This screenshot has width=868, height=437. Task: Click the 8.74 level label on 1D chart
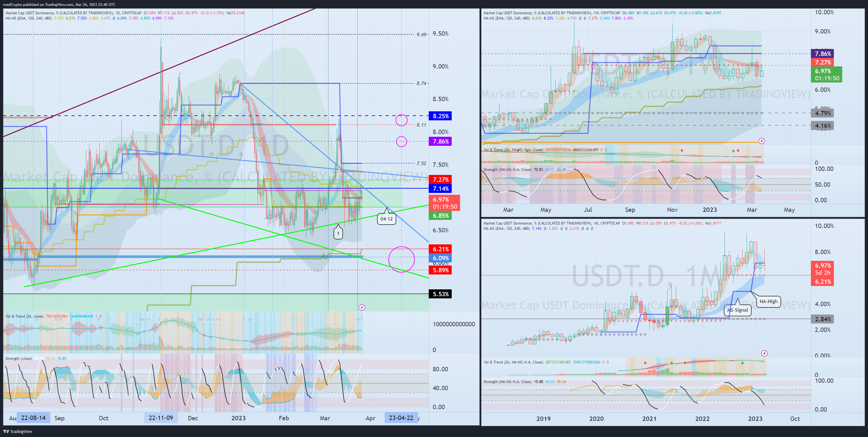click(421, 83)
